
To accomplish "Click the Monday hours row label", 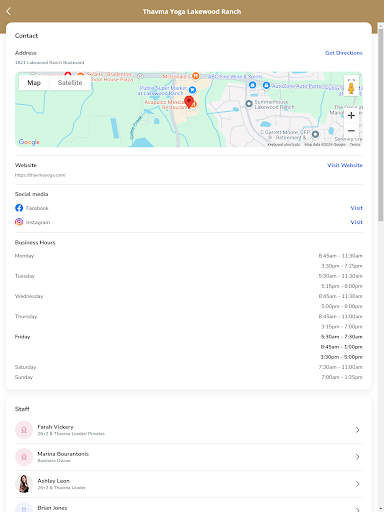I will (24, 256).
